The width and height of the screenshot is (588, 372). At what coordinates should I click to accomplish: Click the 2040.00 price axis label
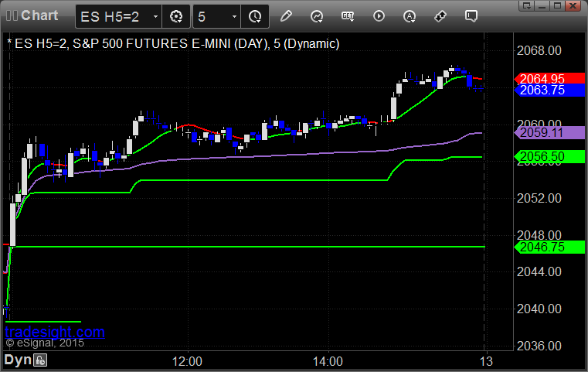539,309
